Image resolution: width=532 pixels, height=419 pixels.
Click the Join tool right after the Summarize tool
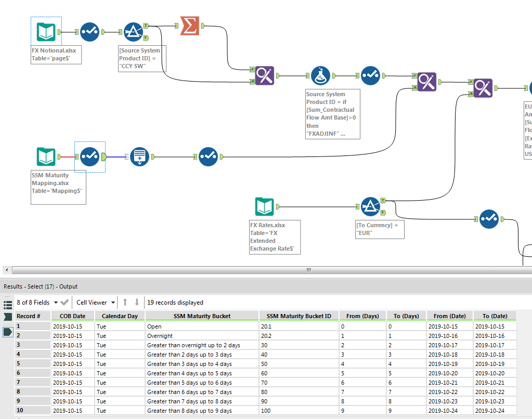(265, 75)
